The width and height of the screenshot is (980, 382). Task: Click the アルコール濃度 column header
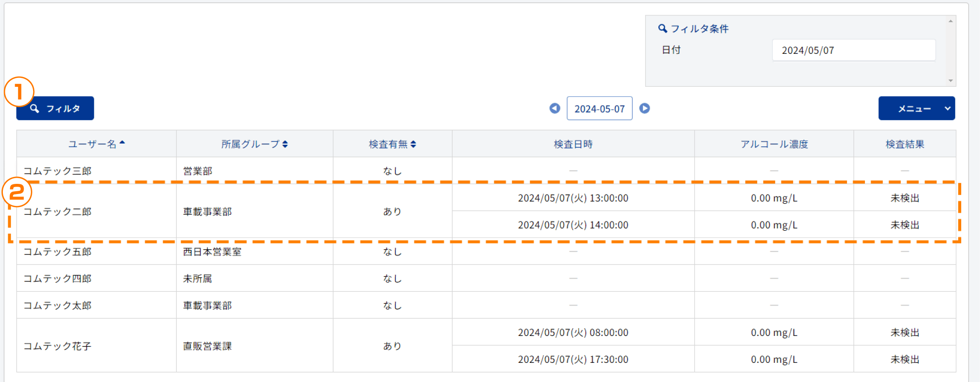pos(774,144)
